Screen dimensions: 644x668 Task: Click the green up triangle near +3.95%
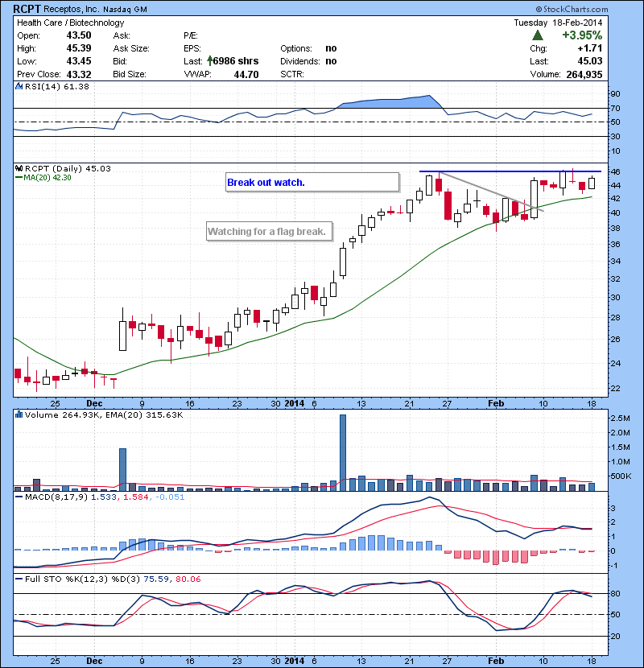click(538, 35)
